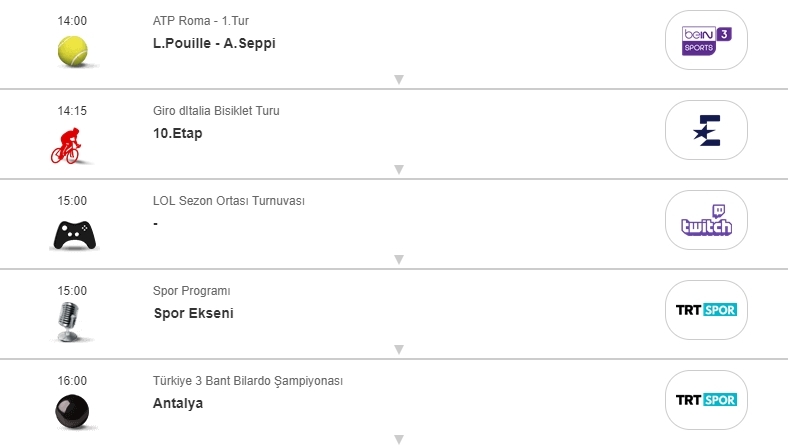Select the Antalya event title
788x448 pixels.
click(178, 403)
